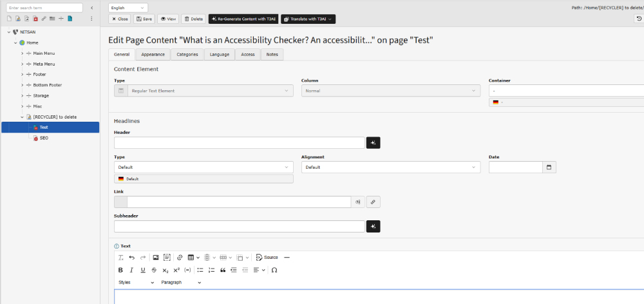The height and width of the screenshot is (304, 644).
Task: Switch to the Access tab
Action: (x=248, y=55)
